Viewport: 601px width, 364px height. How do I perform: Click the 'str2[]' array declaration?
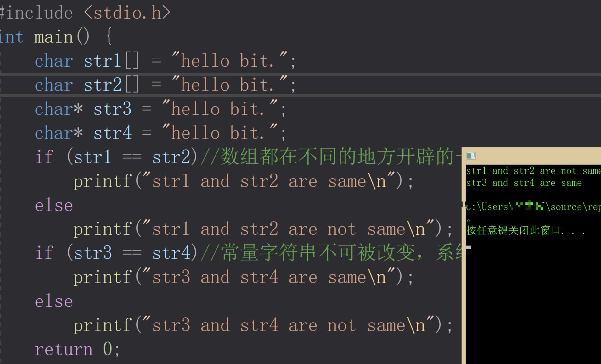[x=165, y=85]
